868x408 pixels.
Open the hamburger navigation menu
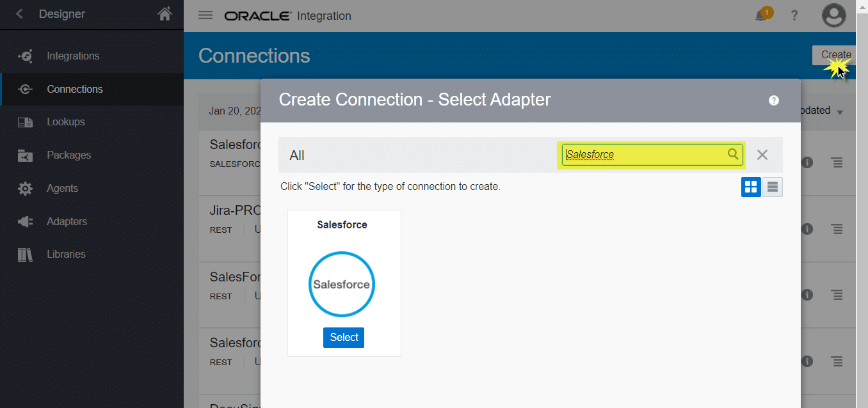pyautogui.click(x=205, y=15)
